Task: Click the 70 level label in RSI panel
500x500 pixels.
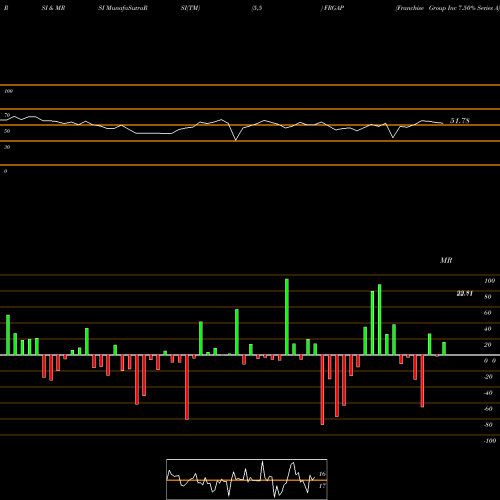Action: click(x=7, y=115)
